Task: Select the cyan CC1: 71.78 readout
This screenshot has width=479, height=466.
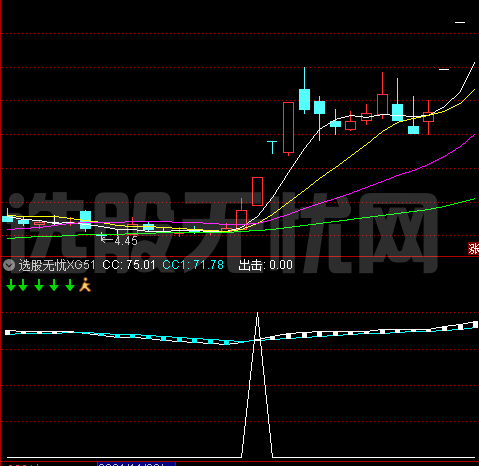Action: (x=193, y=265)
